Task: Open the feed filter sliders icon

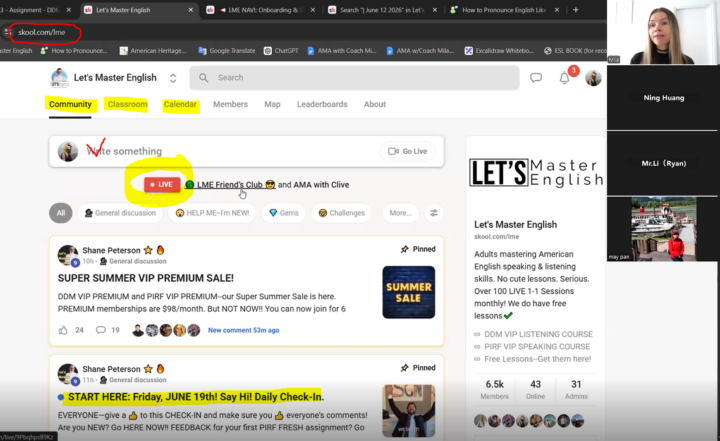Action: [433, 213]
